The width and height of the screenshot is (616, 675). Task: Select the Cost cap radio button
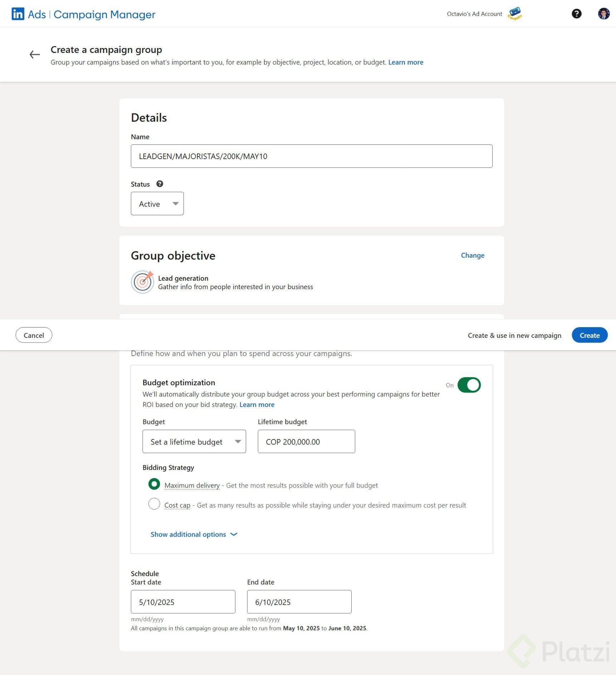154,504
